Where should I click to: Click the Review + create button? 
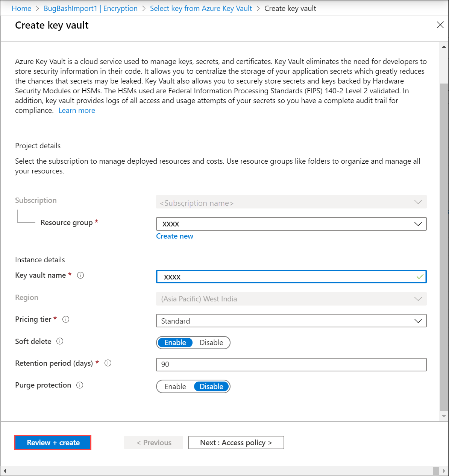tap(53, 443)
